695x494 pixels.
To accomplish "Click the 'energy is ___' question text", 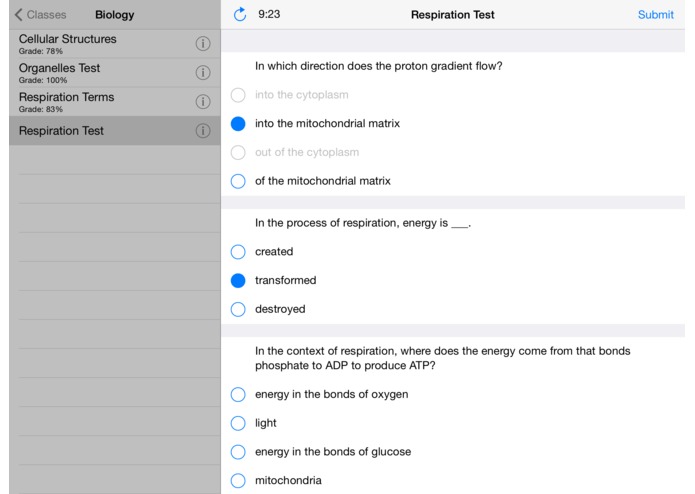I will coord(363,223).
